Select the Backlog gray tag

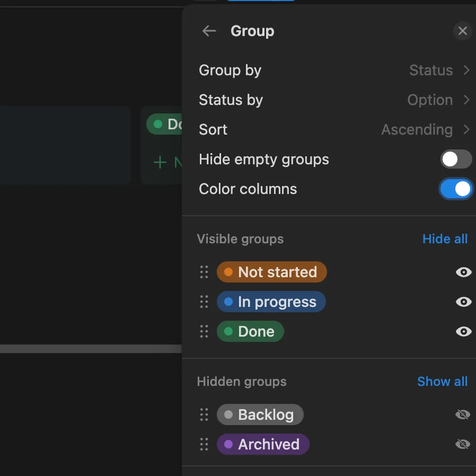[260, 415]
